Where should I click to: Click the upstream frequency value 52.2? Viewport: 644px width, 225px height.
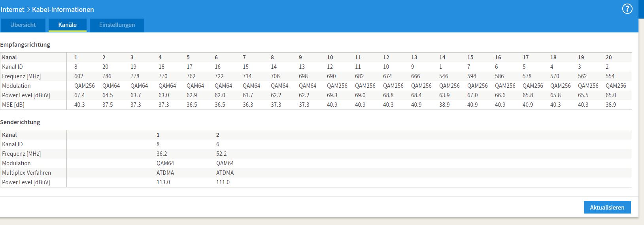(221, 154)
